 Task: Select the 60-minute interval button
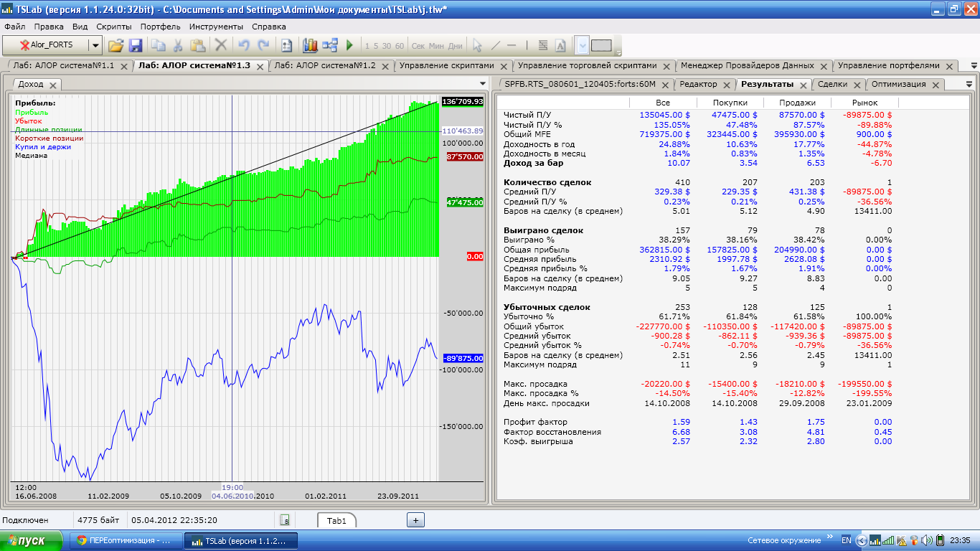point(400,46)
